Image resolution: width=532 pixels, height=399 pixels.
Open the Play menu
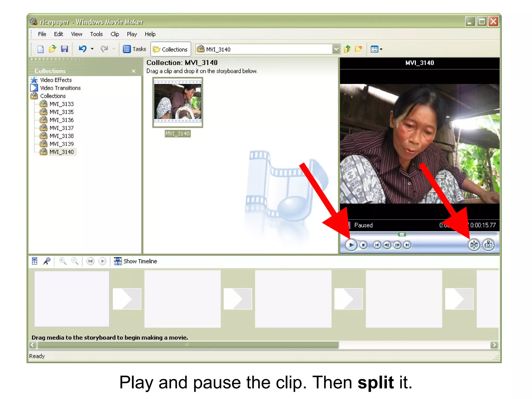[x=132, y=34]
